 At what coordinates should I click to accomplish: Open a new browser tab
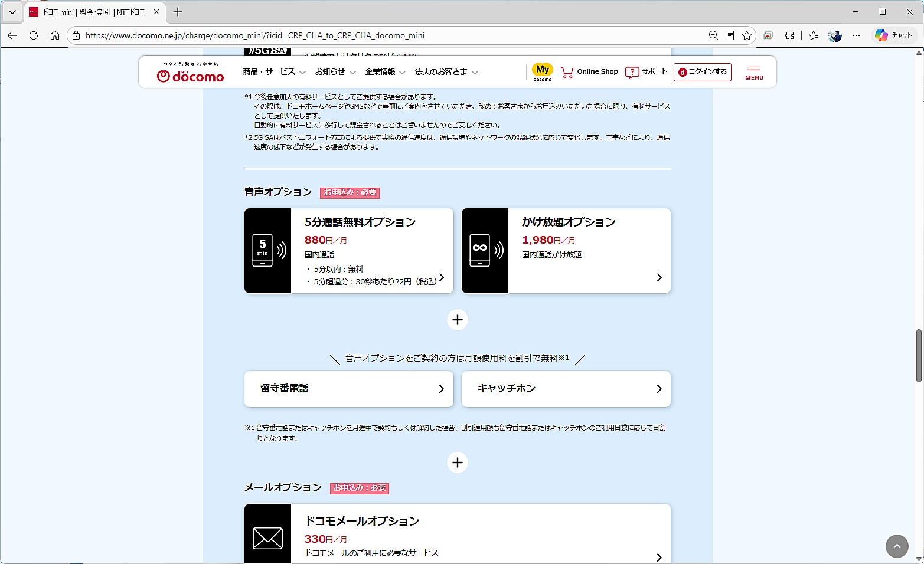click(x=178, y=12)
